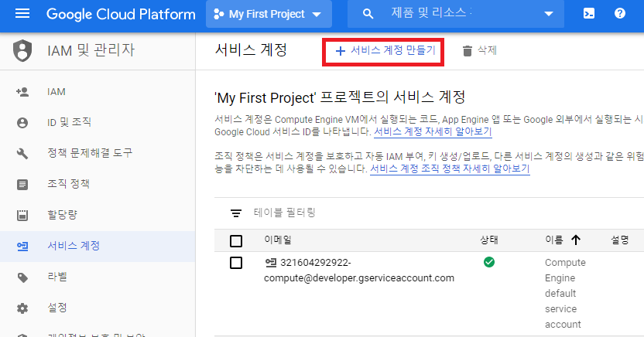This screenshot has height=337, width=644.
Task: Open '서비스 계정 자세히 알아보기' link
Action: click(433, 131)
